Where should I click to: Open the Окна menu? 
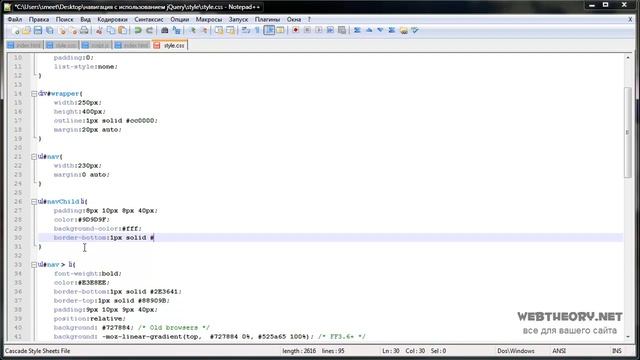[x=293, y=19]
